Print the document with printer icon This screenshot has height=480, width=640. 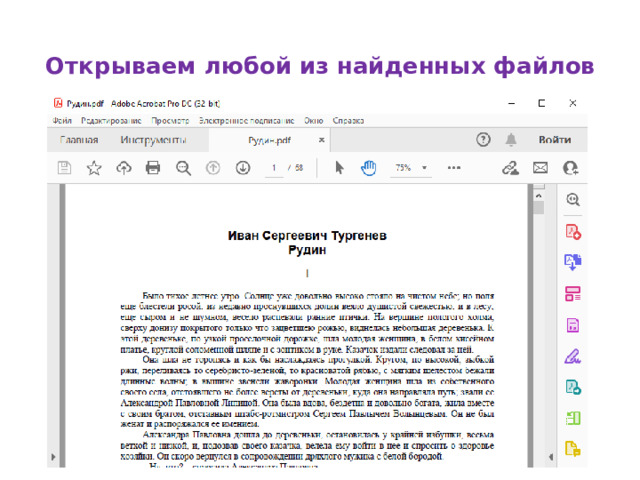coord(153,168)
